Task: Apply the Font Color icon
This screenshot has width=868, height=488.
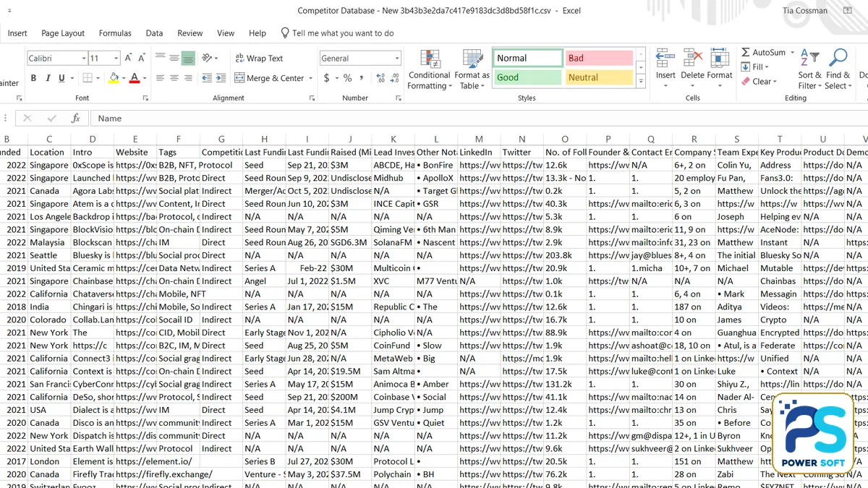Action: (x=134, y=78)
